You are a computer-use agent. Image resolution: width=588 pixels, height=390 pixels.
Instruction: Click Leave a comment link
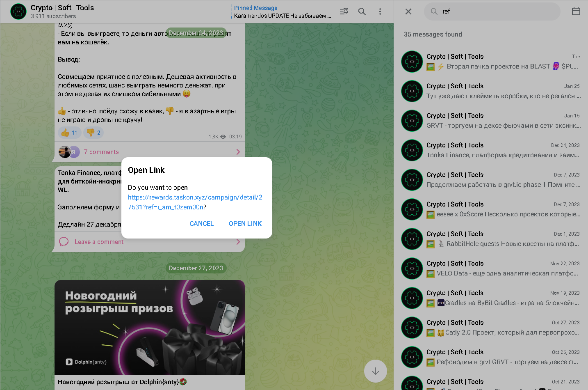99,242
